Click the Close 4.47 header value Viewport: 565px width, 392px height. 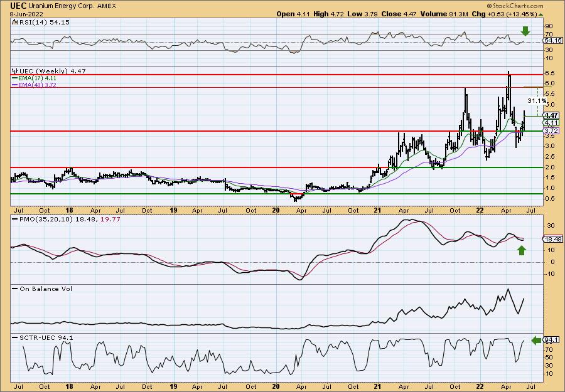point(399,14)
